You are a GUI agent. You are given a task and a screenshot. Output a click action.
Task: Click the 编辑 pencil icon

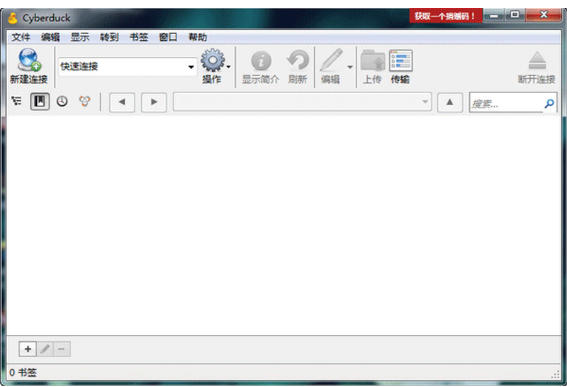pyautogui.click(x=331, y=60)
